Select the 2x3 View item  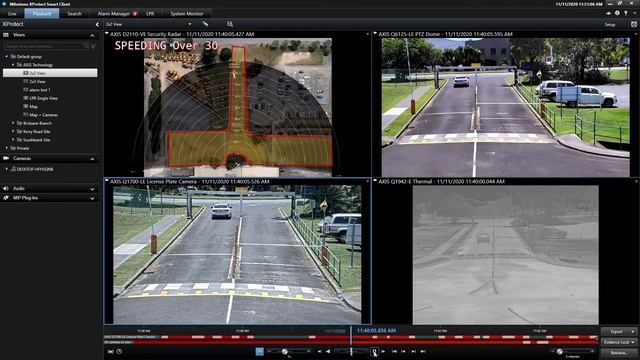37,82
